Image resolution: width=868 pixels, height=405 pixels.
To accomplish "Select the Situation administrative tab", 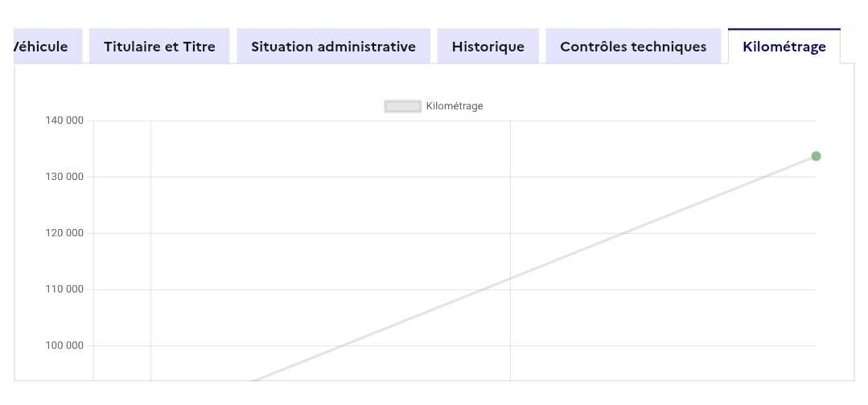I will (333, 47).
